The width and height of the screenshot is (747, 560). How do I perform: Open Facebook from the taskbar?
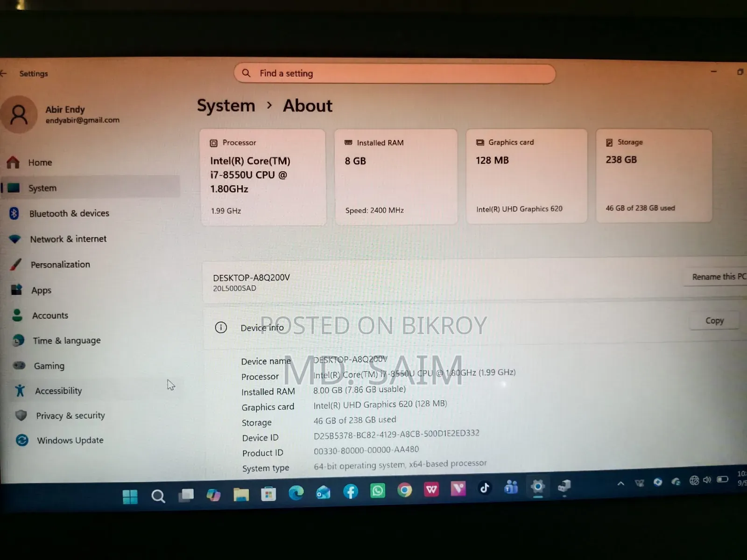click(351, 491)
